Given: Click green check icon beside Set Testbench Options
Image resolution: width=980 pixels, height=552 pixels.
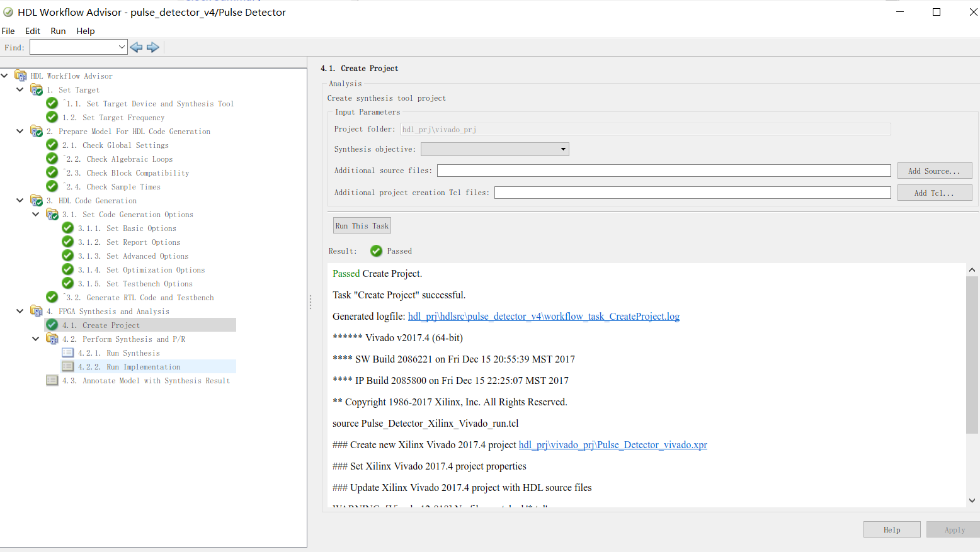Looking at the screenshot, I should click(x=68, y=283).
